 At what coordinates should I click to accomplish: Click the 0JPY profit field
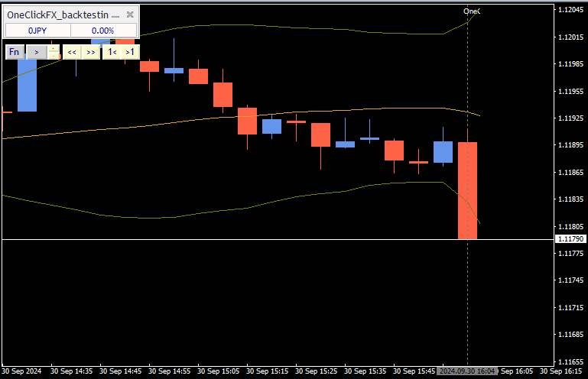pyautogui.click(x=38, y=31)
